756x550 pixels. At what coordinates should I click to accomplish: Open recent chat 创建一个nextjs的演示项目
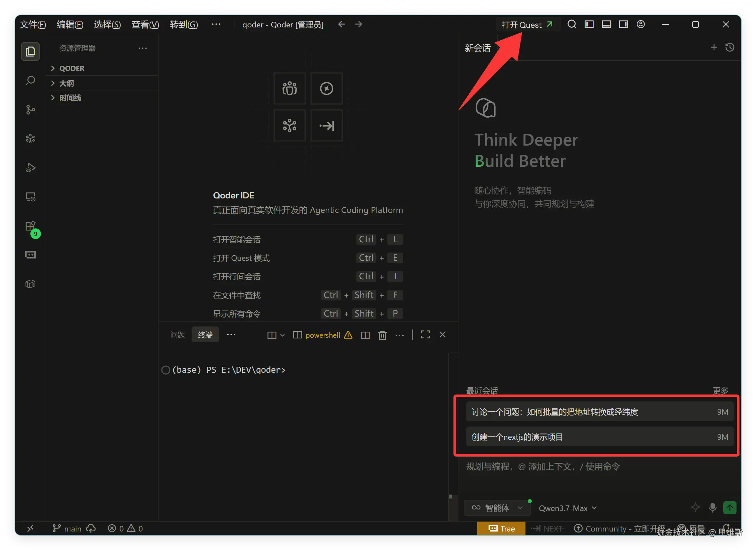click(599, 436)
